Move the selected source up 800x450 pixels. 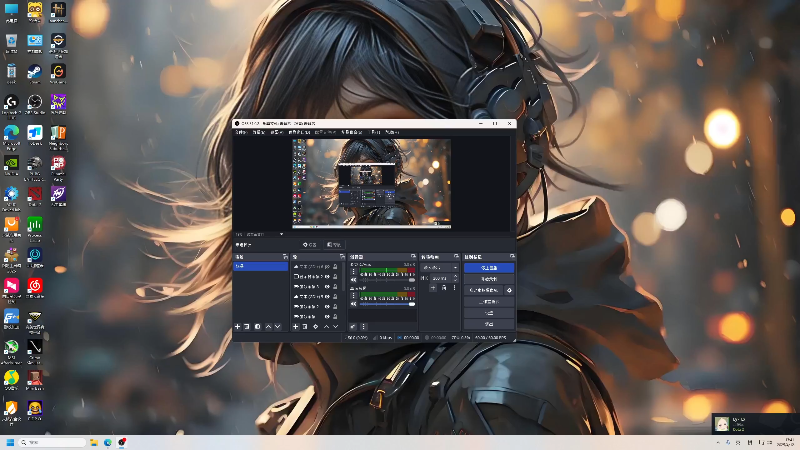pyautogui.click(x=327, y=327)
